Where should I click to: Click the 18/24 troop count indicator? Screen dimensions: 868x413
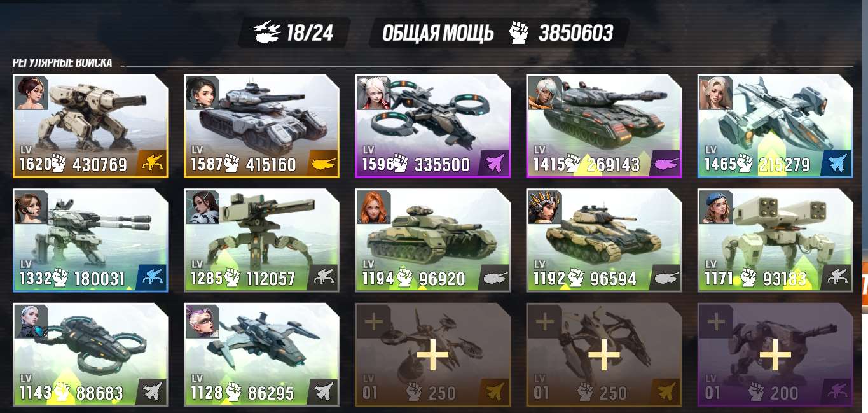[294, 32]
